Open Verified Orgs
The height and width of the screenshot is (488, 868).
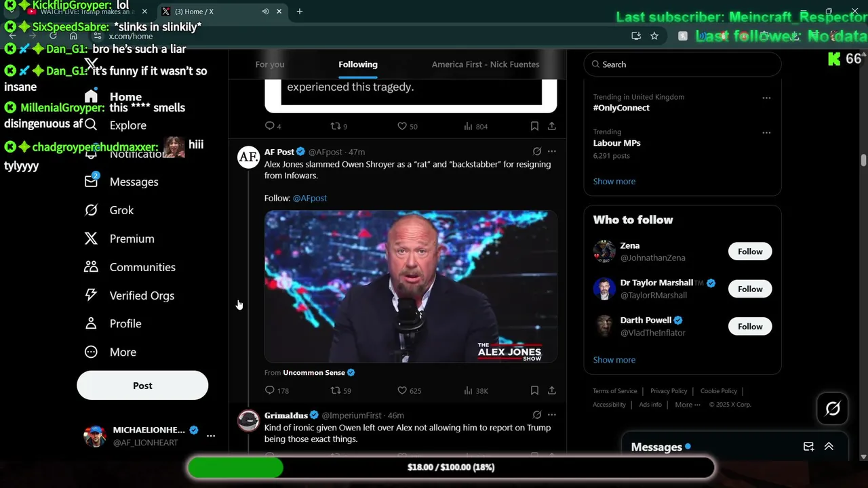pyautogui.click(x=129, y=296)
